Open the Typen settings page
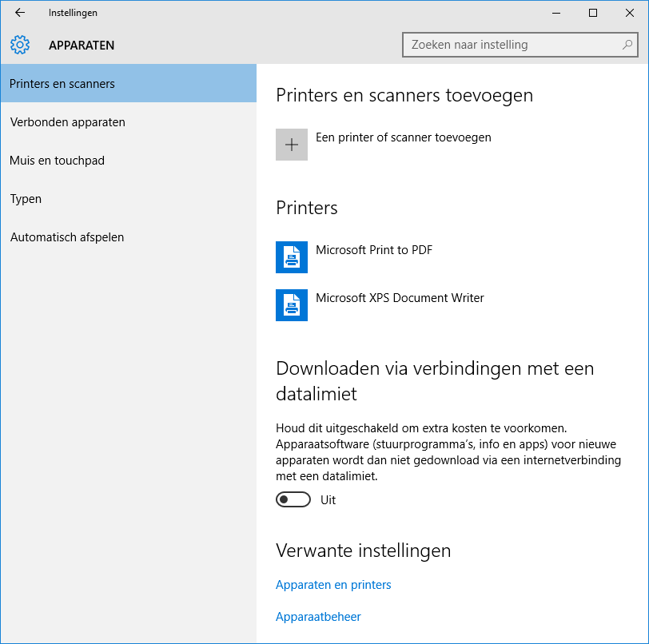The height and width of the screenshot is (644, 649). [26, 199]
